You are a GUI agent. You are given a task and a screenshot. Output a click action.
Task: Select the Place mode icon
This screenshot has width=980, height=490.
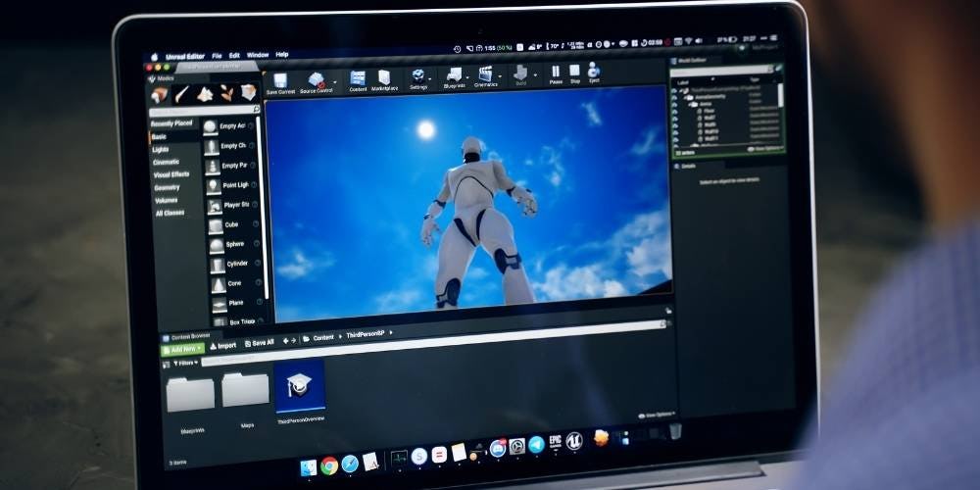tap(160, 95)
